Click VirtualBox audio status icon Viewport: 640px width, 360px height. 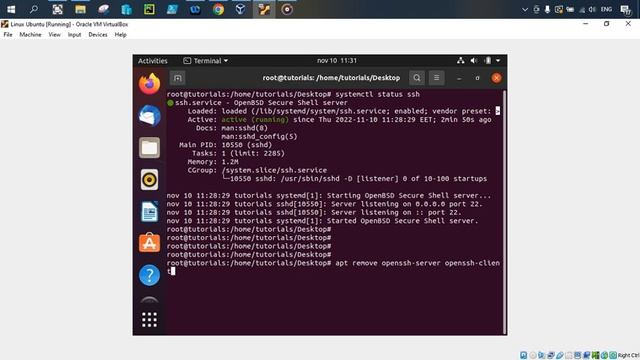pos(542,355)
